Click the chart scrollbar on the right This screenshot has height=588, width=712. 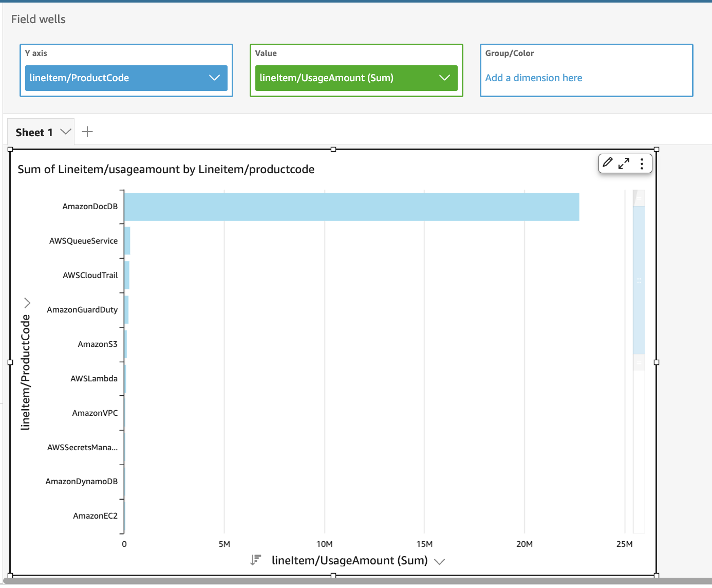pos(639,272)
